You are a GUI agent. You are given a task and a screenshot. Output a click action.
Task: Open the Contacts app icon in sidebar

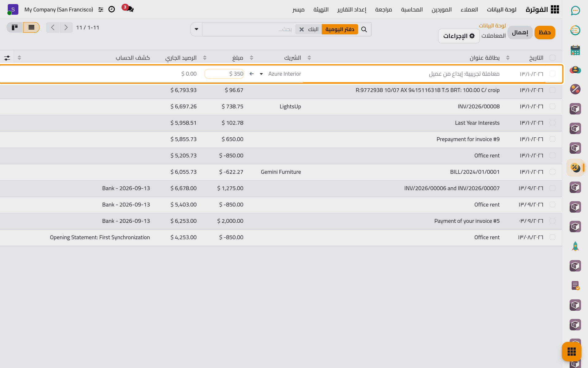[575, 70]
